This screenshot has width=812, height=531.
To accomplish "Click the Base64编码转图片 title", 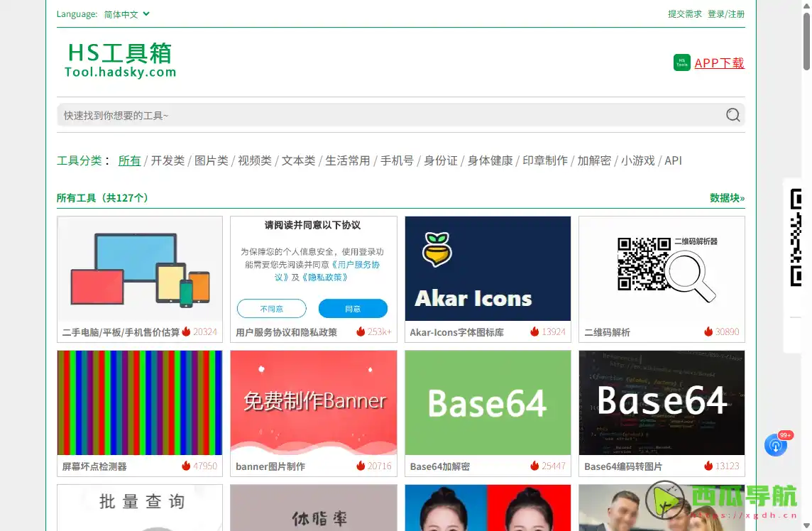I will pyautogui.click(x=623, y=466).
